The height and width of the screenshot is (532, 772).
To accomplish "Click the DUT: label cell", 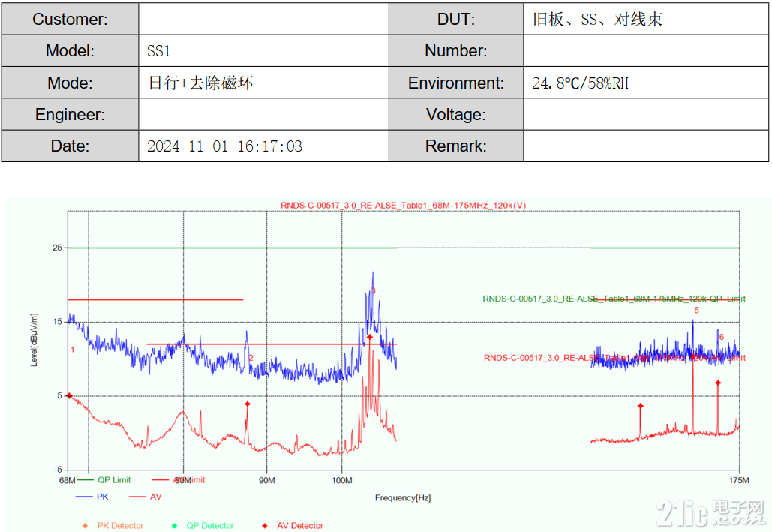I will 456,19.
